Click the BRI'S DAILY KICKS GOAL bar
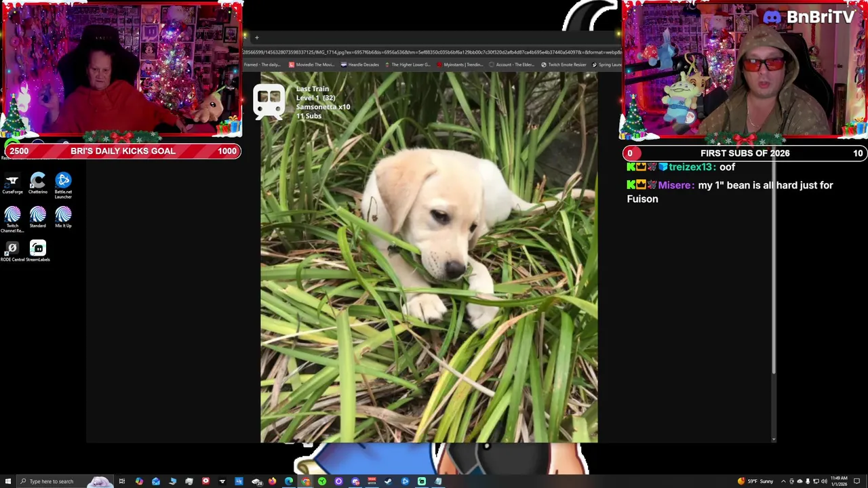 (123, 151)
